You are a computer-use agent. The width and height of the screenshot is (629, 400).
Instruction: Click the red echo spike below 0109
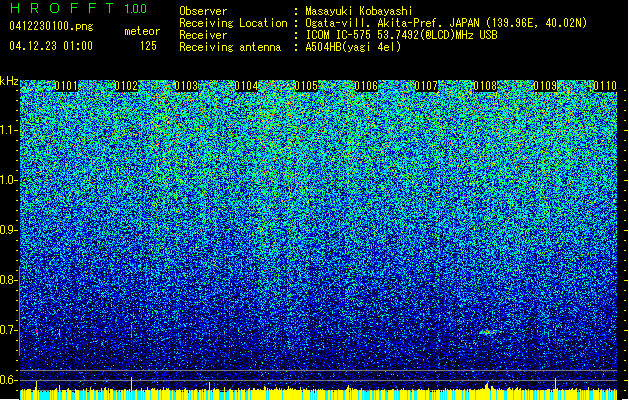click(556, 332)
